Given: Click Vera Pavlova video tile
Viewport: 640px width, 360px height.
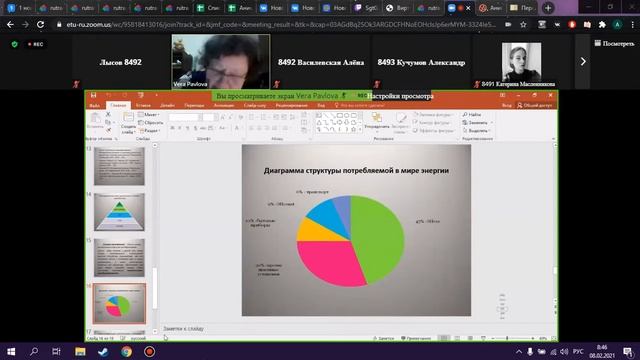Looking at the screenshot, I should pyautogui.click(x=221, y=62).
